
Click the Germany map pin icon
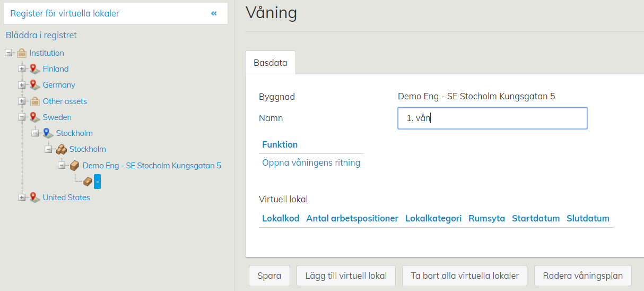pyautogui.click(x=35, y=85)
